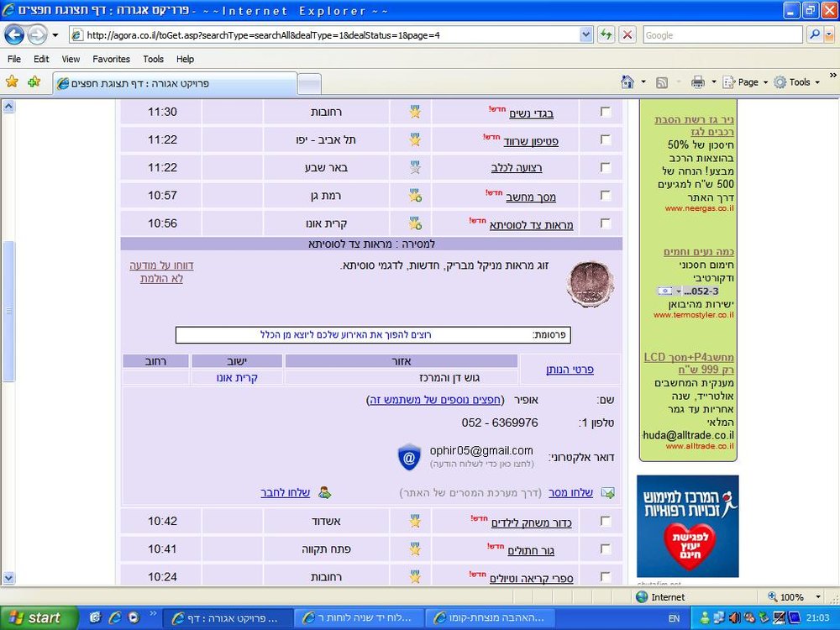This screenshot has height=630, width=840.
Task: Expand the Home button dropdown arrow
Action: coord(643,82)
